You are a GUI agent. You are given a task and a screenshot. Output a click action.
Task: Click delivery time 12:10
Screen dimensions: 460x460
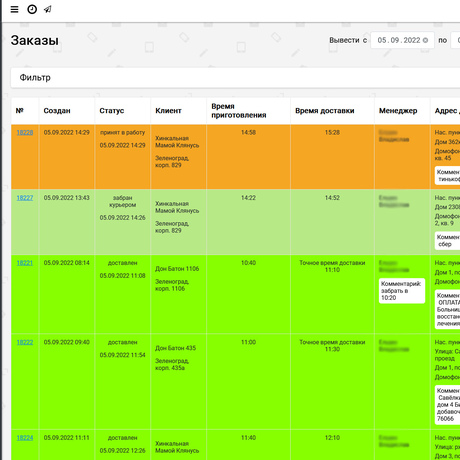coord(332,438)
